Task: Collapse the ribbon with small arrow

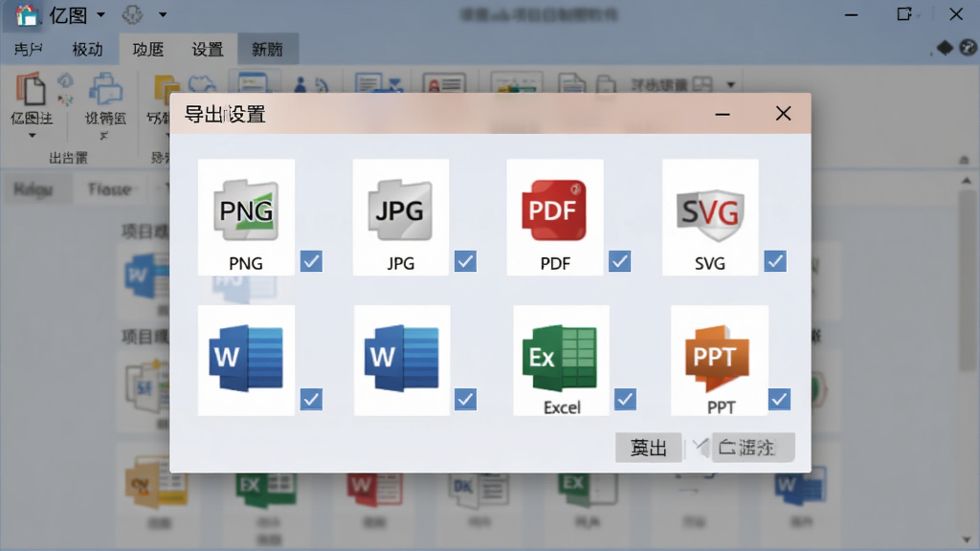Action: [x=965, y=161]
